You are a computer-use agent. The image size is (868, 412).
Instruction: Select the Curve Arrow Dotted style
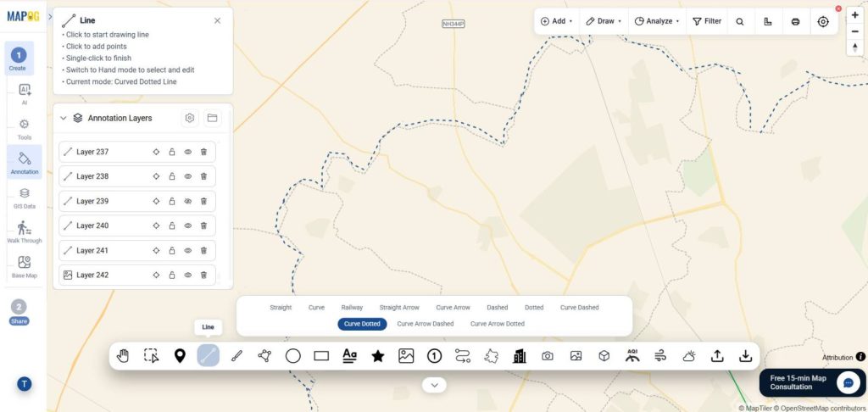tap(497, 323)
